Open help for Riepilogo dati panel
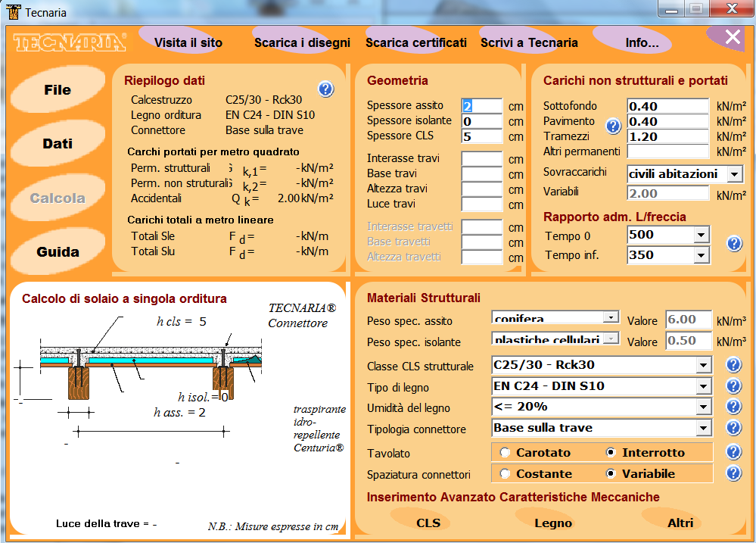Screen dimensions: 756x543 326,89
